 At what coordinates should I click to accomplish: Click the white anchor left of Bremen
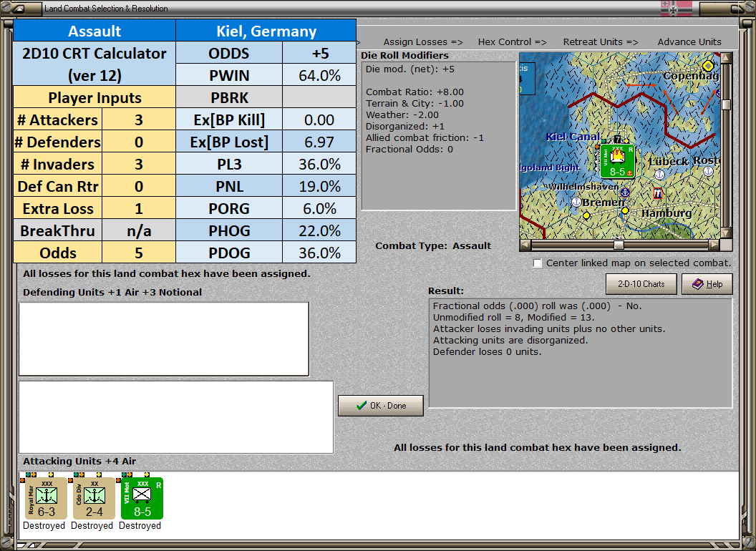[576, 202]
